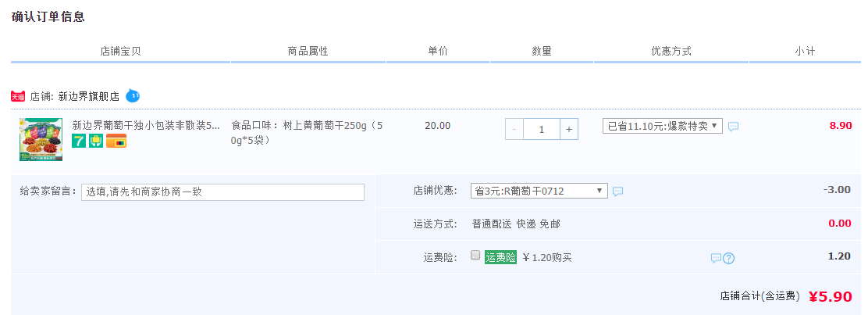Screen dimensions: 868x315
Task: Click the question mark help icon for 运费险
Action: tap(728, 259)
